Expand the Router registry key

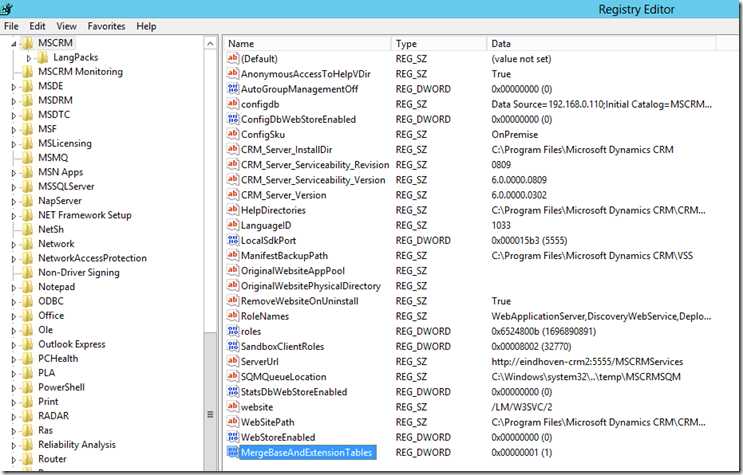point(14,460)
